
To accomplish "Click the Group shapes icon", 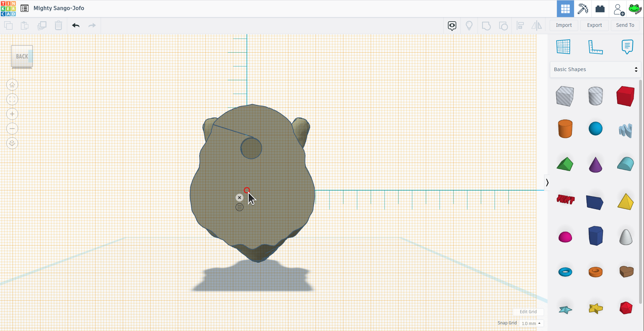I will pos(486,25).
